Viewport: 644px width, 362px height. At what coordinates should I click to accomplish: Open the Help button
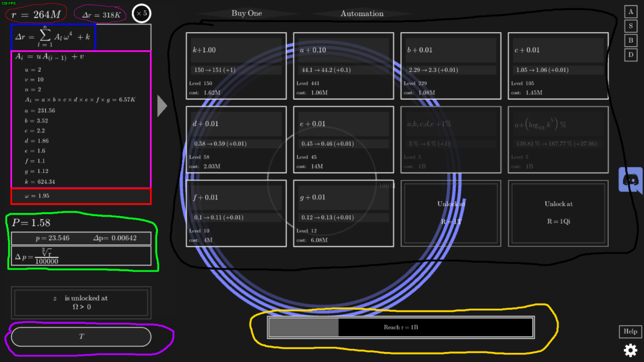tap(630, 331)
